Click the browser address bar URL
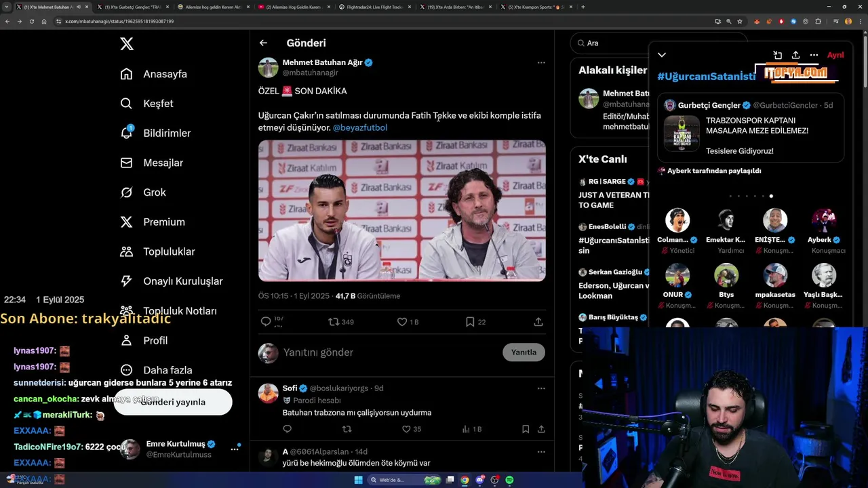The height and width of the screenshot is (488, 868). point(119,21)
